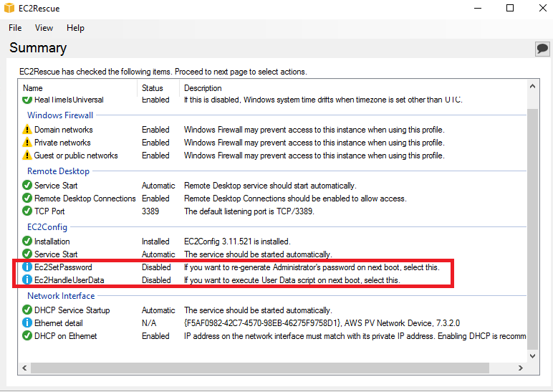Collapse the Windows Firewall group header
Image resolution: width=553 pixels, height=392 pixels.
pos(60,115)
